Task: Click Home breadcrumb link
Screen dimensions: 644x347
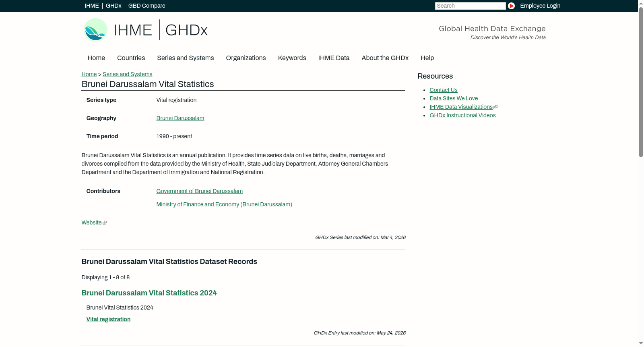Action: [x=89, y=74]
